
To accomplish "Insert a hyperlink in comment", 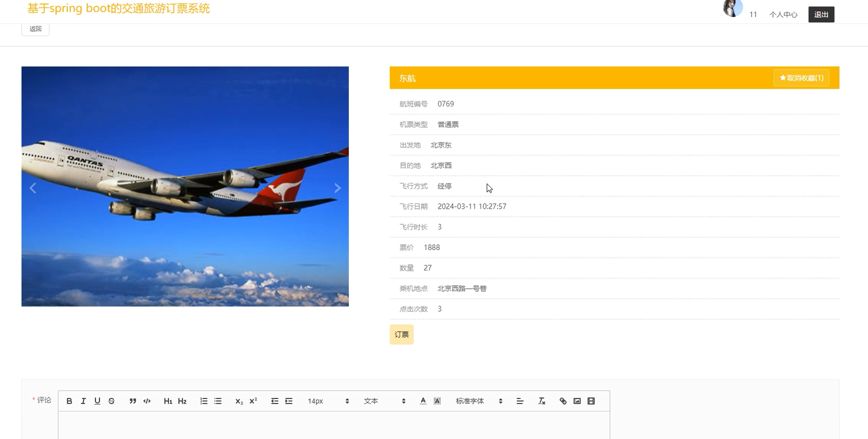I will click(563, 401).
